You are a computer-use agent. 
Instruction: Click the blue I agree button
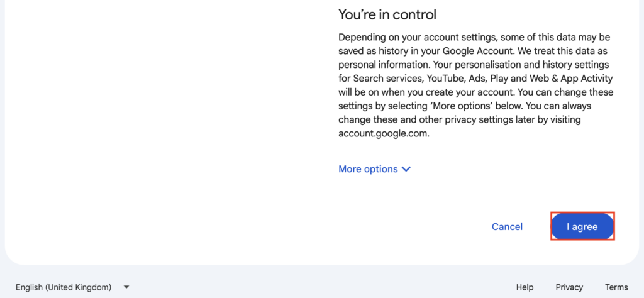coord(582,226)
